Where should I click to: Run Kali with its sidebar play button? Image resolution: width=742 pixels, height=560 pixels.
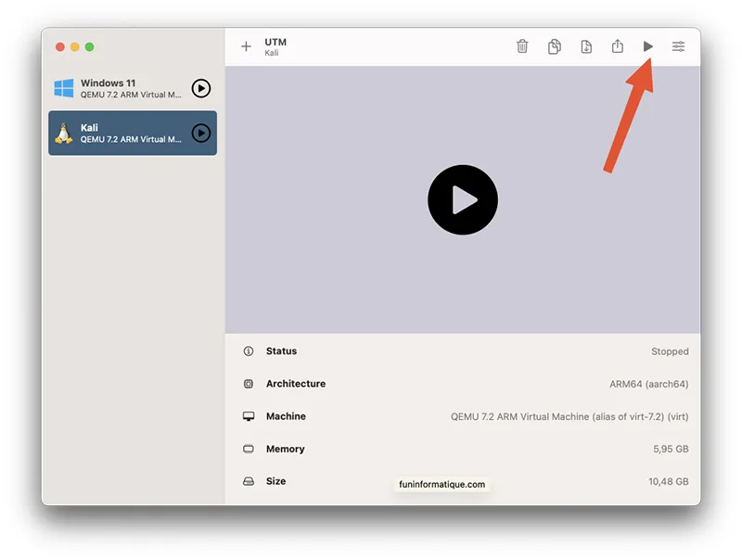201,134
